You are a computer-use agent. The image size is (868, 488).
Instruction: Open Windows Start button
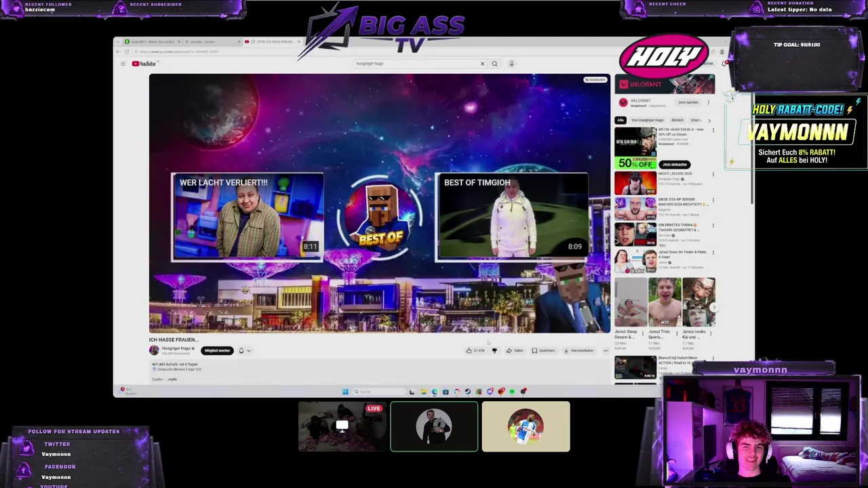pos(345,392)
